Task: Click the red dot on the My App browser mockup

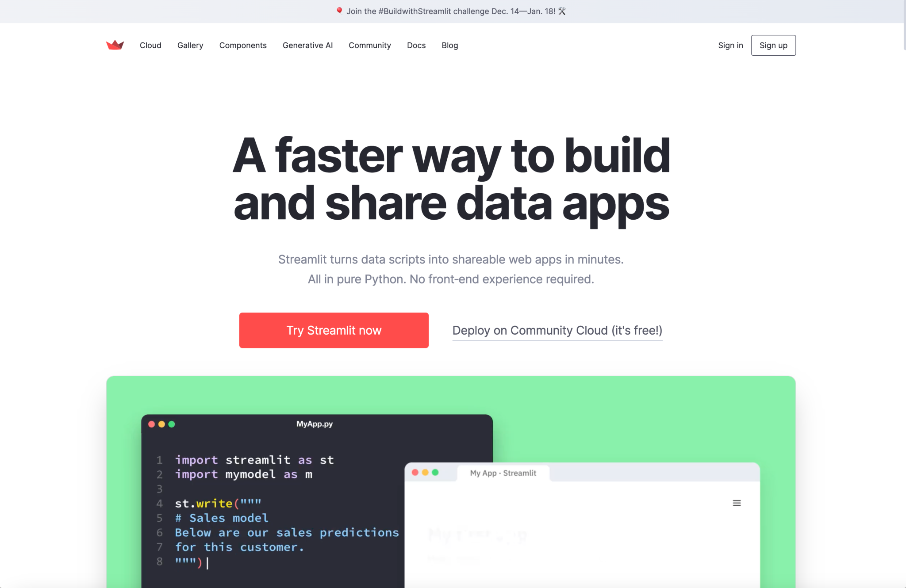Action: click(415, 472)
